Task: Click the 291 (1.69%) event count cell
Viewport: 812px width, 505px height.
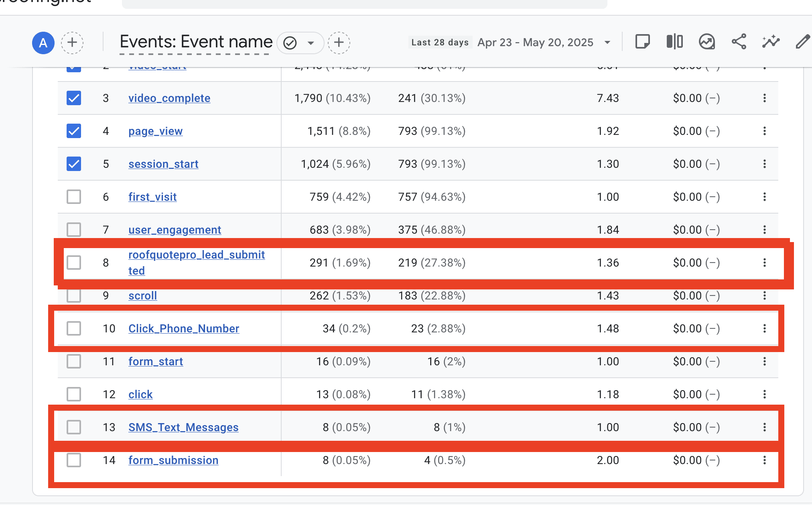Action: coord(340,263)
